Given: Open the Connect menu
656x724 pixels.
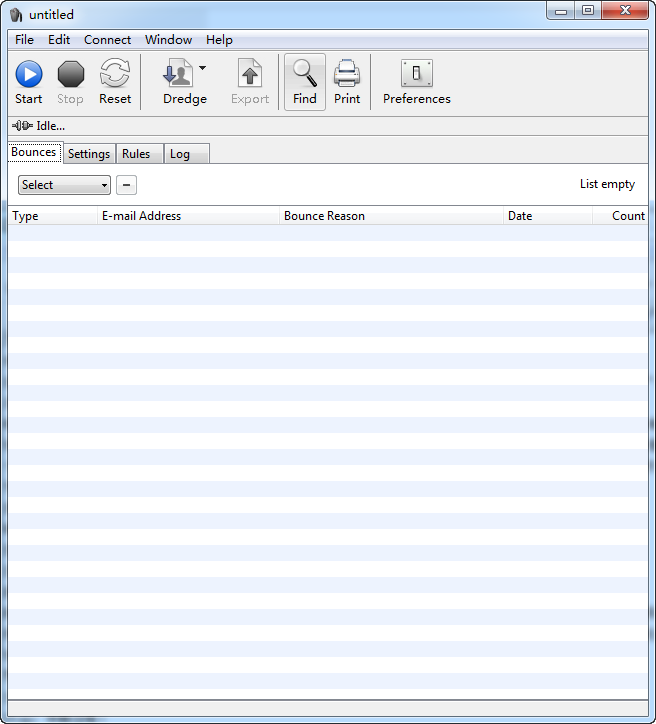Looking at the screenshot, I should click(108, 40).
